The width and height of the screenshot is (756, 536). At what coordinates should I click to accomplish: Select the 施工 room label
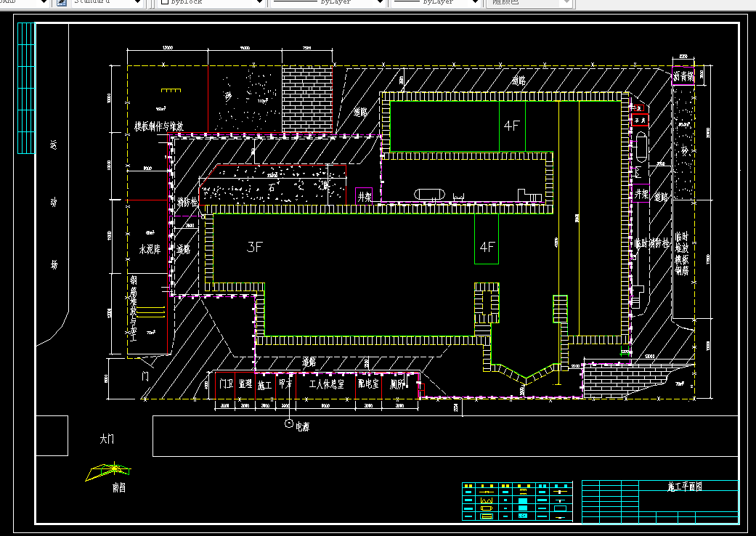[264, 385]
